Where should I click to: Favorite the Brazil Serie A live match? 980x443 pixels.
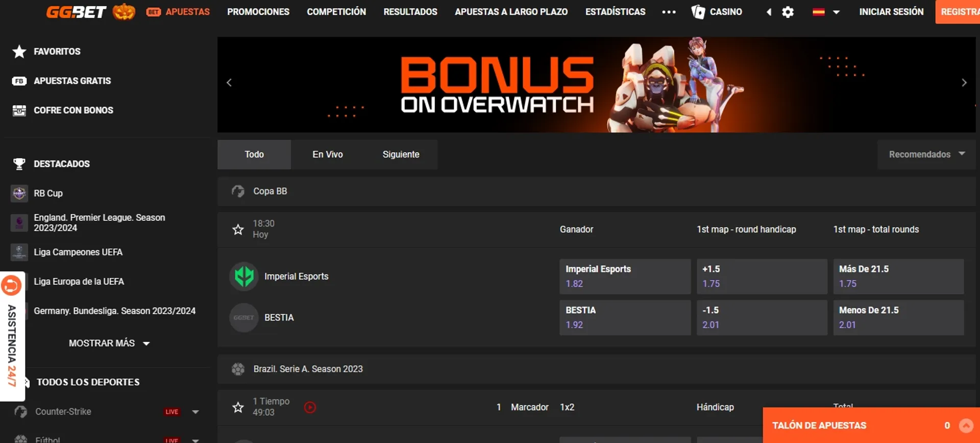238,407
